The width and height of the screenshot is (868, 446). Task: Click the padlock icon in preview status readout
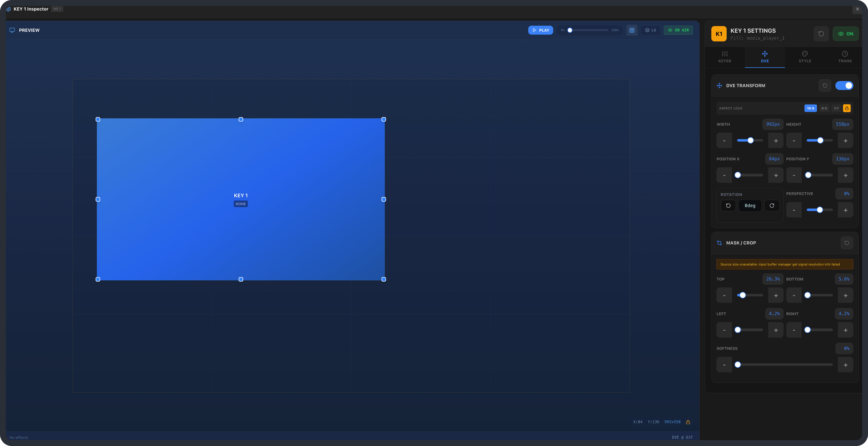coord(688,422)
